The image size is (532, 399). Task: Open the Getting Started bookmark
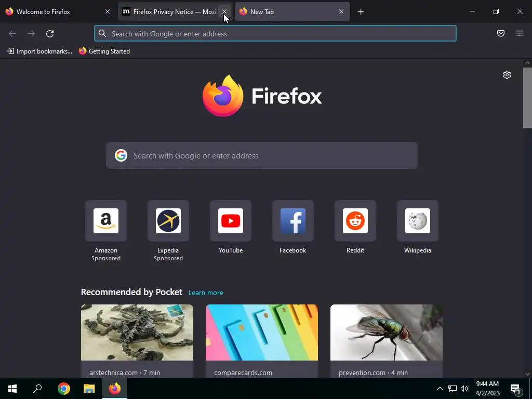pos(104,51)
